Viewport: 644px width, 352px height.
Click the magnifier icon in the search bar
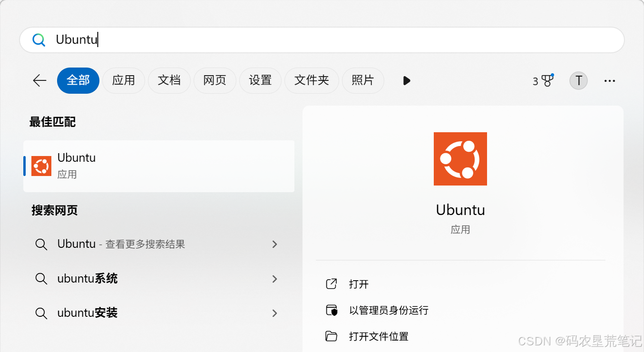39,40
